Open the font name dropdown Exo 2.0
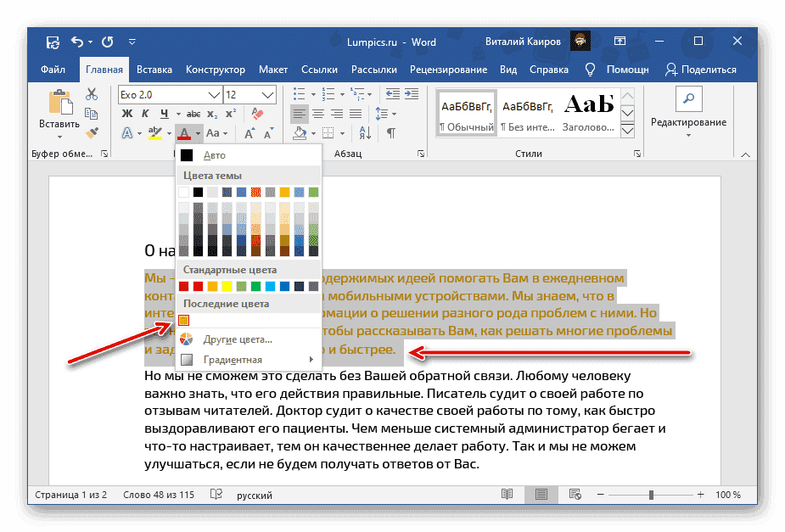785x532 pixels. coord(211,94)
